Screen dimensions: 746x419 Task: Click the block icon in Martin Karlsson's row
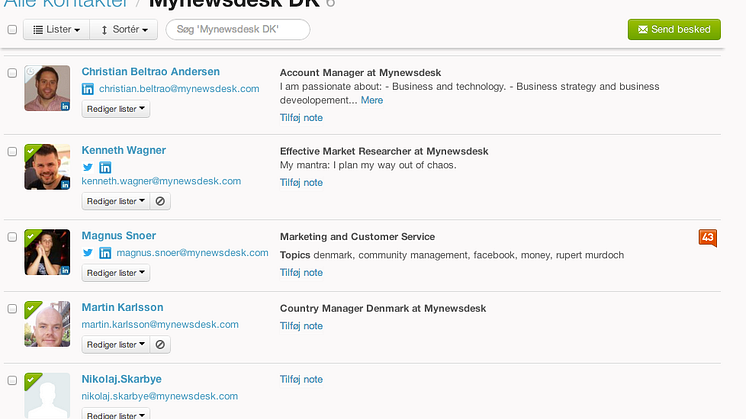pyautogui.click(x=160, y=344)
